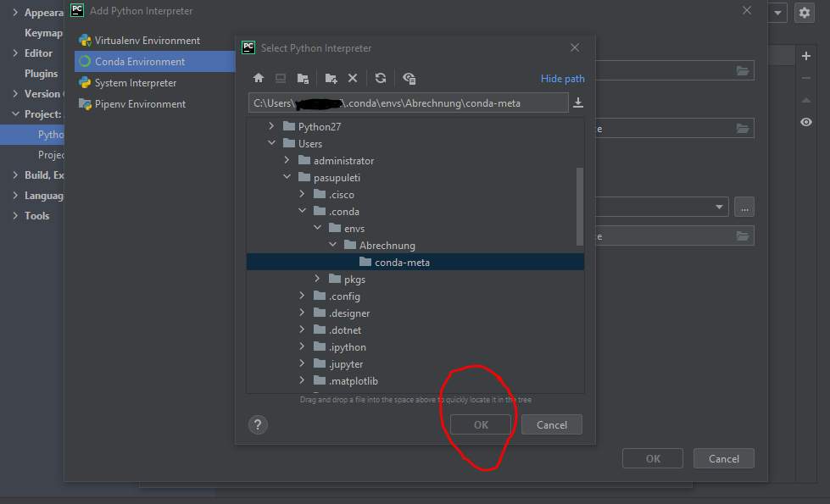Image resolution: width=830 pixels, height=504 pixels.
Task: Add interpreter with plus icon
Action: coord(806,56)
